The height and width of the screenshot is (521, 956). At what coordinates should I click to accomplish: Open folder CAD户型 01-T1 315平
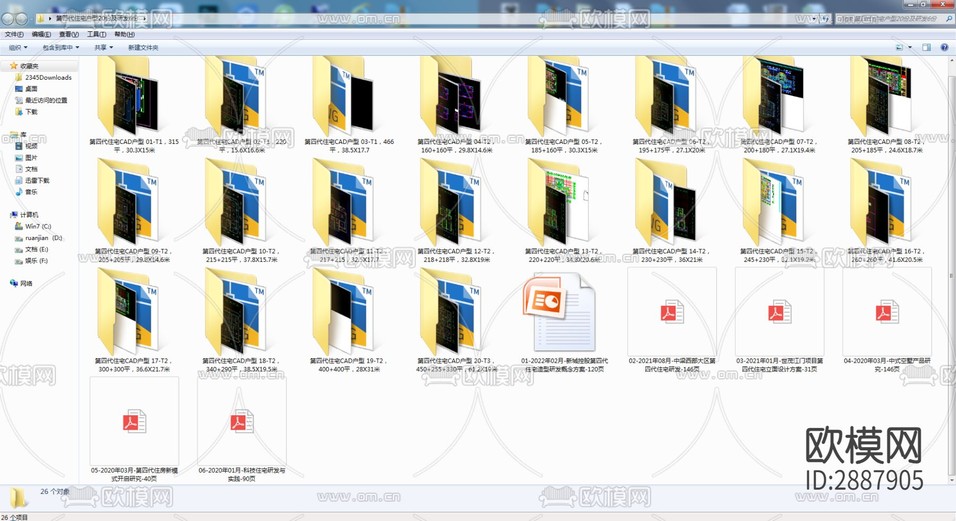[134, 104]
